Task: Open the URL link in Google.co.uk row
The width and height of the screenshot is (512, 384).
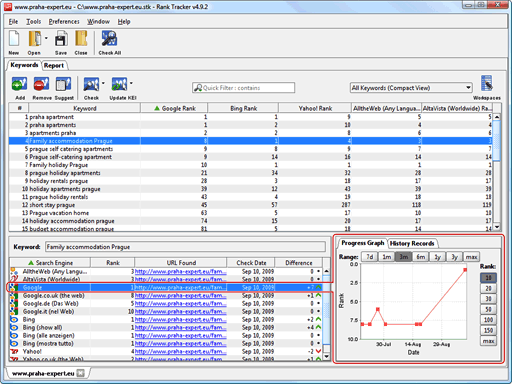Action: (180, 296)
